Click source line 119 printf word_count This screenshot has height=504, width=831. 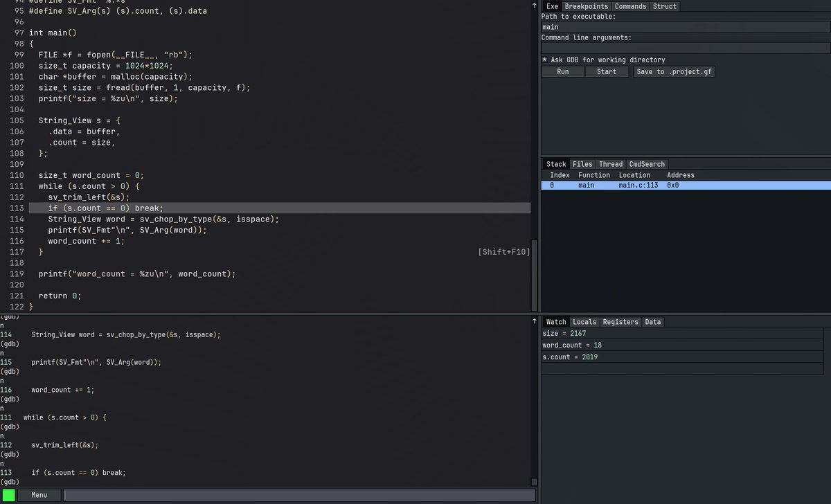tap(137, 274)
